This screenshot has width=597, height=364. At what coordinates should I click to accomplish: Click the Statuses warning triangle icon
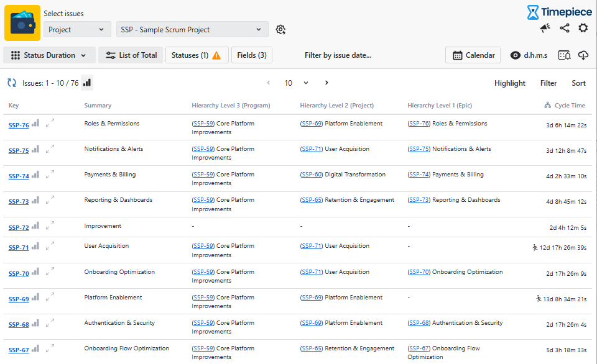[x=216, y=55]
